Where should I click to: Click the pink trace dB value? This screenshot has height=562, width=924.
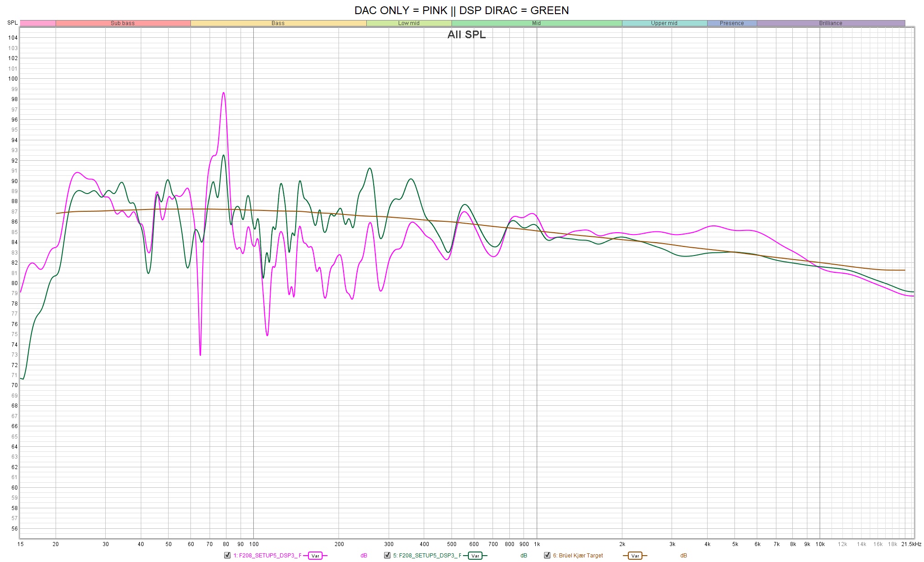coord(364,556)
